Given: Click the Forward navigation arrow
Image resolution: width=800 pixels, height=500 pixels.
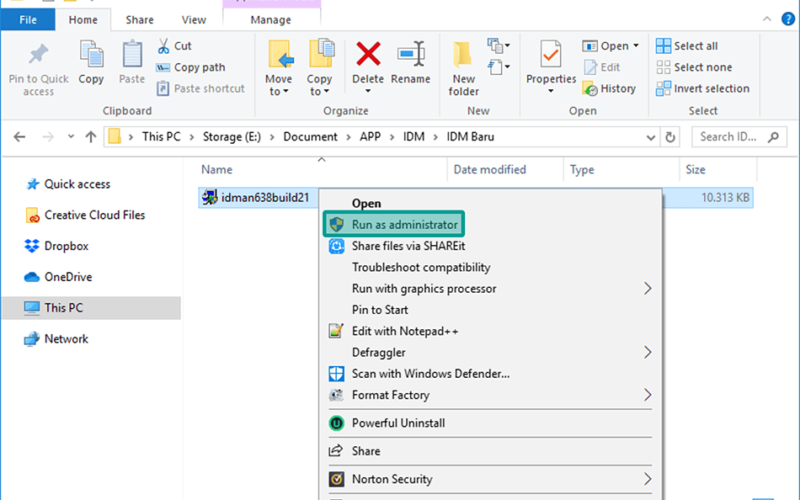Looking at the screenshot, I should point(48,137).
